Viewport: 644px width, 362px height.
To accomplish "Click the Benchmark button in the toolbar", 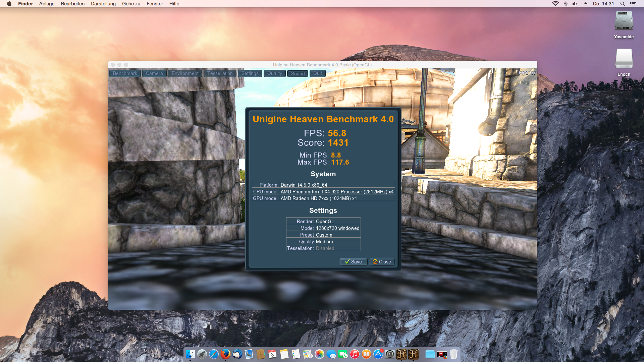I will [125, 73].
